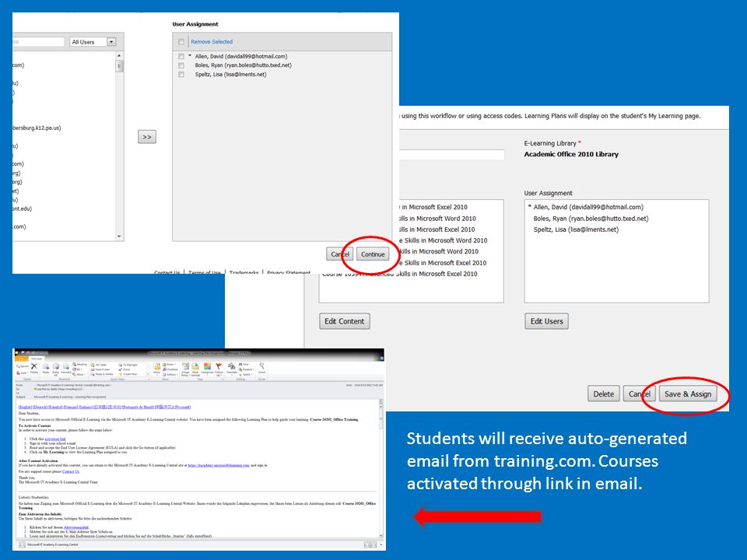Click the user list scrollbar down arrow

point(119,236)
